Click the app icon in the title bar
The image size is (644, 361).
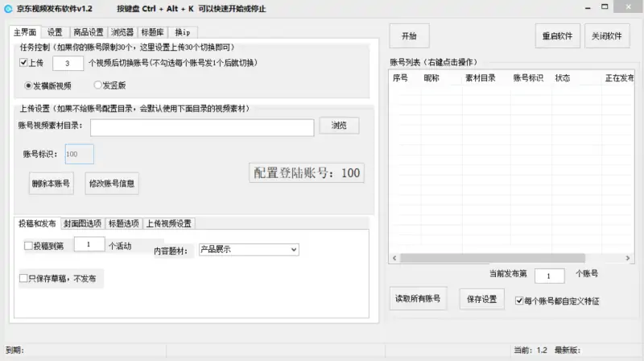[x=8, y=8]
